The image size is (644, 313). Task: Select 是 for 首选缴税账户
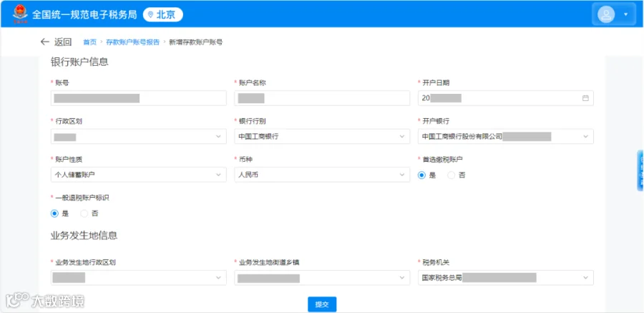(x=421, y=175)
